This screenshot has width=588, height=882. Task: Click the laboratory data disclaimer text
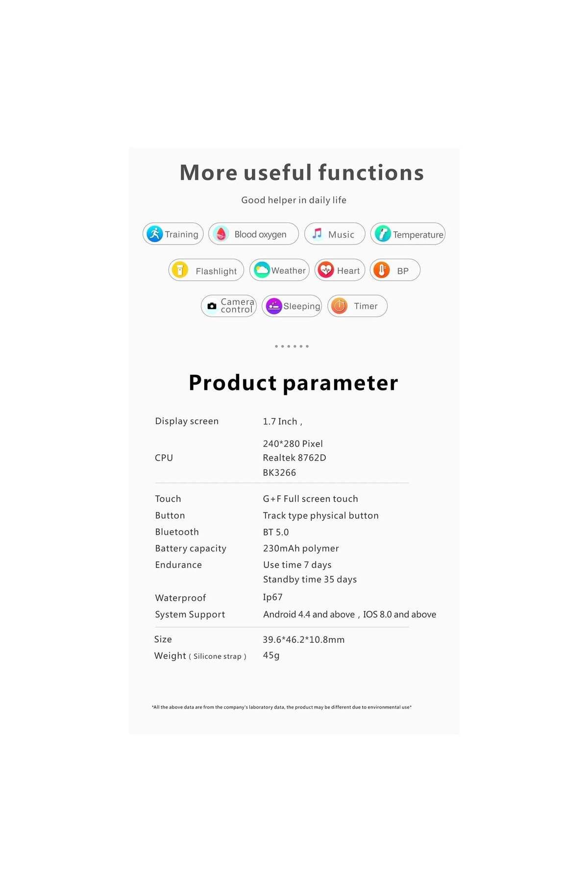click(282, 707)
